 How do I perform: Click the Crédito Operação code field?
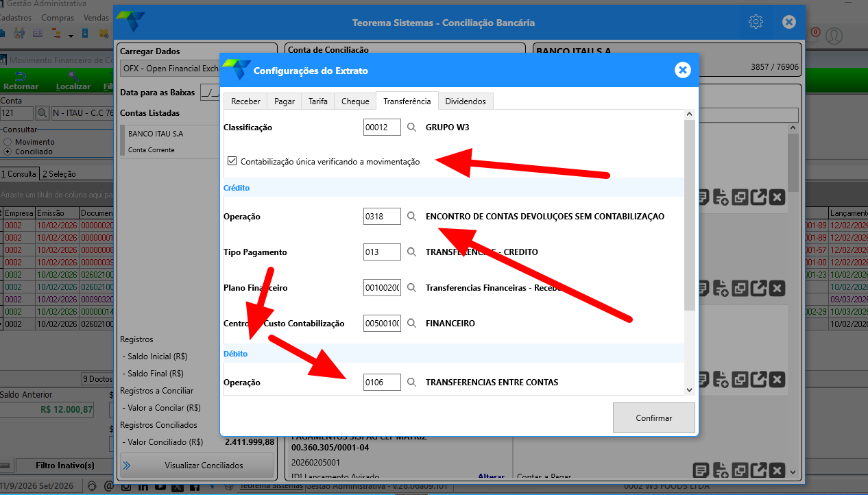coord(382,217)
